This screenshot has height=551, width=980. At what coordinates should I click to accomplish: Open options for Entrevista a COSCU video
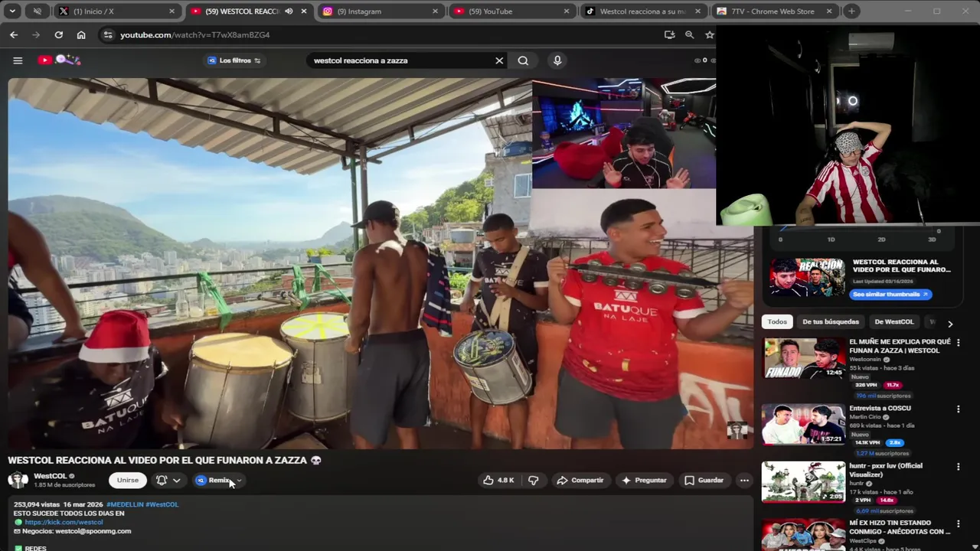(958, 409)
